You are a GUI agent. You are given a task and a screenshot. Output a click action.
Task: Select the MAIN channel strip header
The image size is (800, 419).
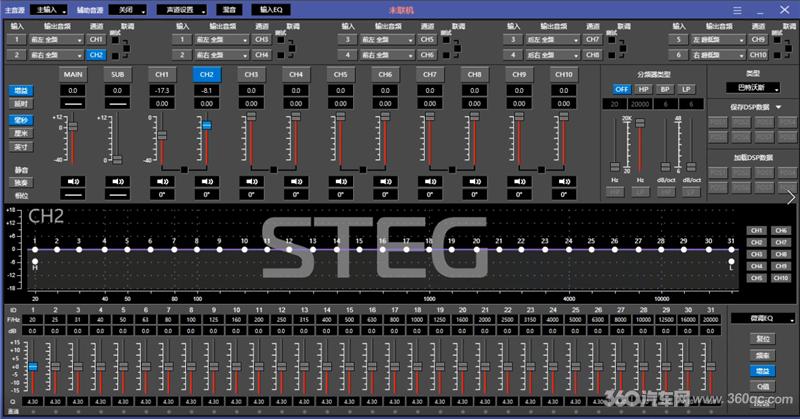(73, 75)
